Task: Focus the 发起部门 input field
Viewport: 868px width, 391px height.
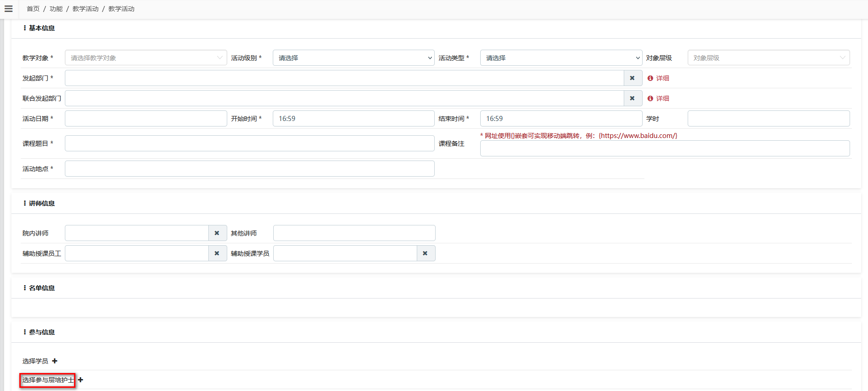Action: [x=344, y=78]
